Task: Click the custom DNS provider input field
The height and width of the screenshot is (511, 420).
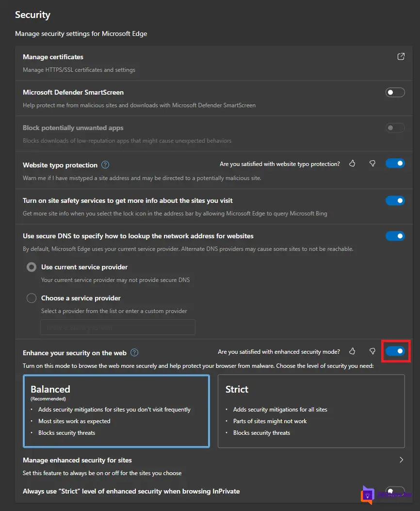Action: (117, 327)
